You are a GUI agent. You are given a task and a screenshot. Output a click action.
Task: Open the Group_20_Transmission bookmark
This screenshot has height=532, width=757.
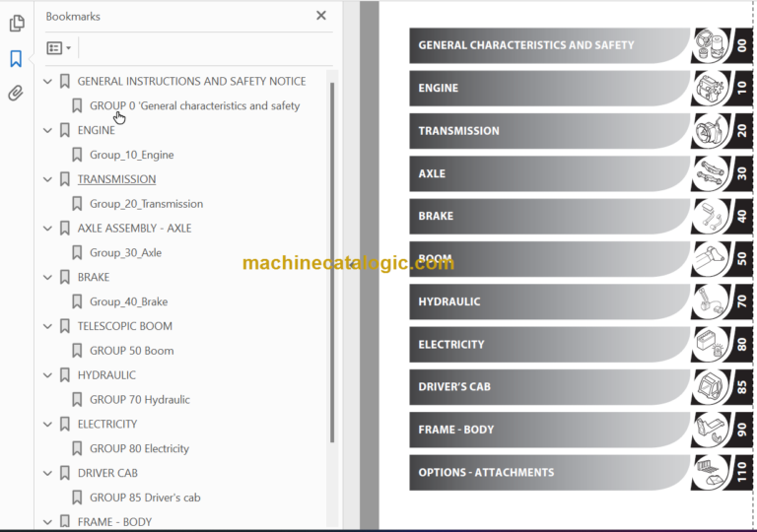point(146,204)
